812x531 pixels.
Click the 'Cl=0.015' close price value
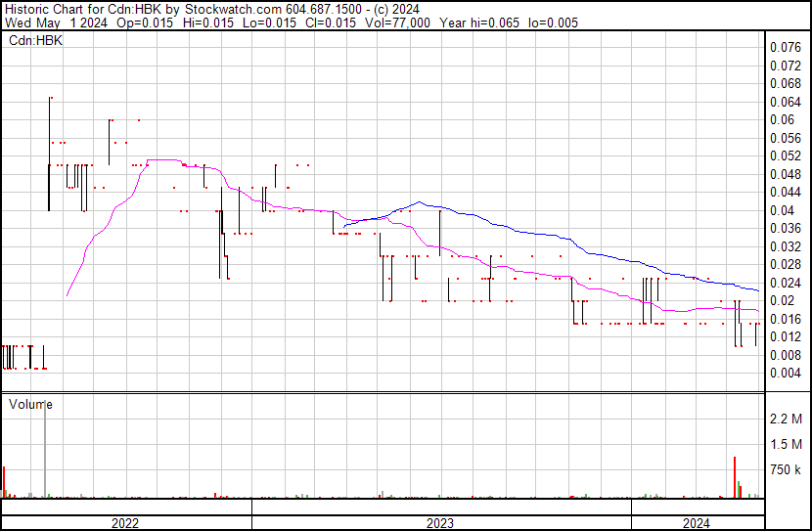pos(331,22)
